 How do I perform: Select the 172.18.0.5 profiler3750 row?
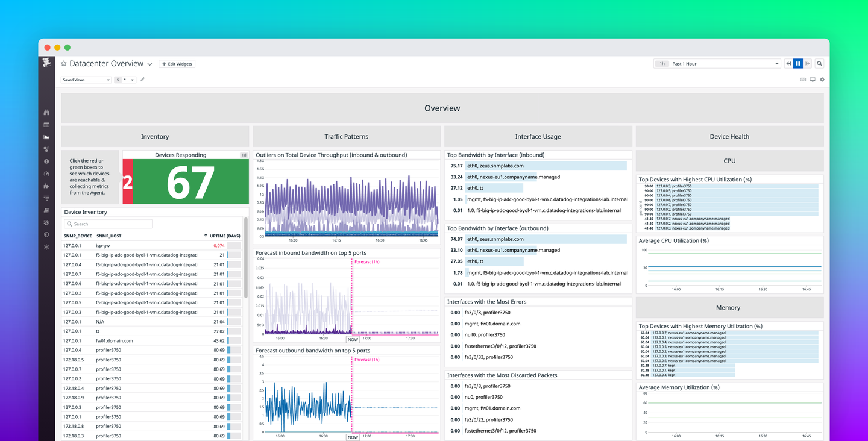(153, 360)
